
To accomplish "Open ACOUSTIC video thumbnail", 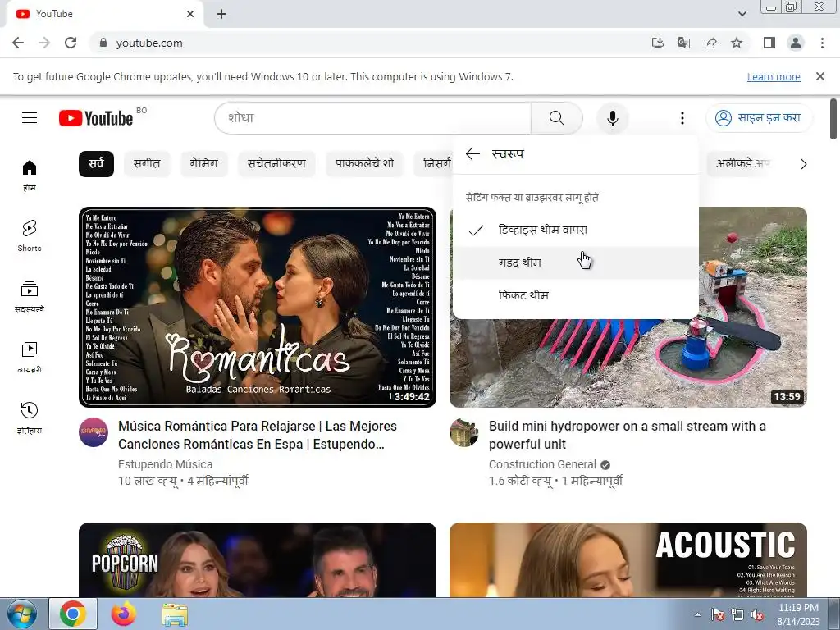I will click(x=628, y=559).
